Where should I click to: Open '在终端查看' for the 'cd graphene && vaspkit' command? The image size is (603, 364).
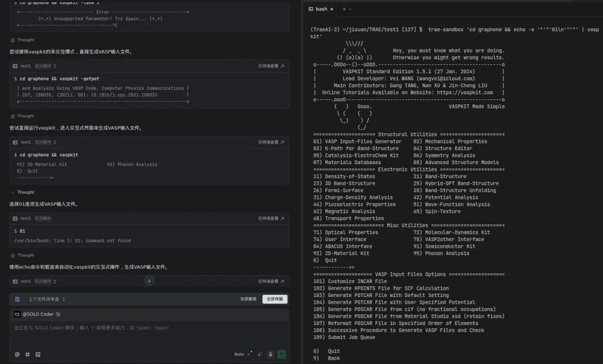(x=271, y=142)
